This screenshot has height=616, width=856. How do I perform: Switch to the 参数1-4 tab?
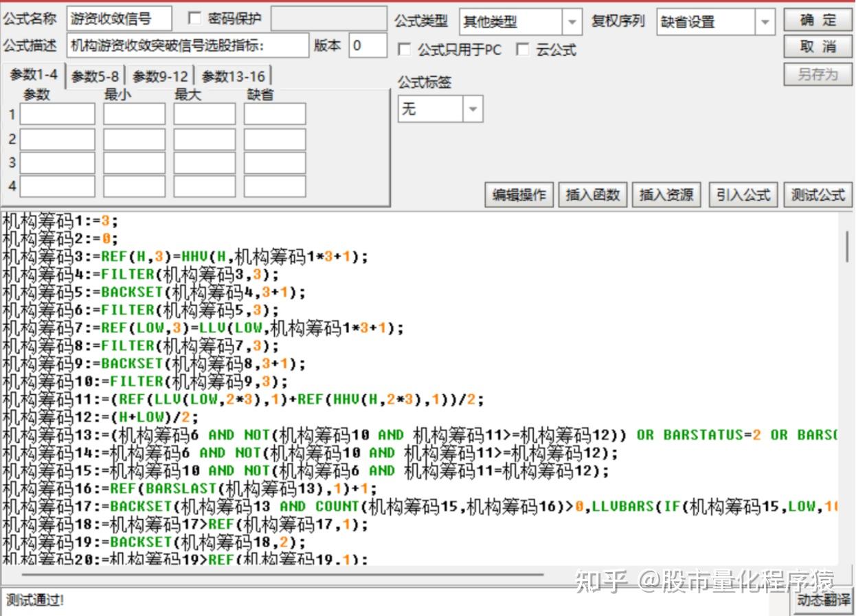coord(34,75)
